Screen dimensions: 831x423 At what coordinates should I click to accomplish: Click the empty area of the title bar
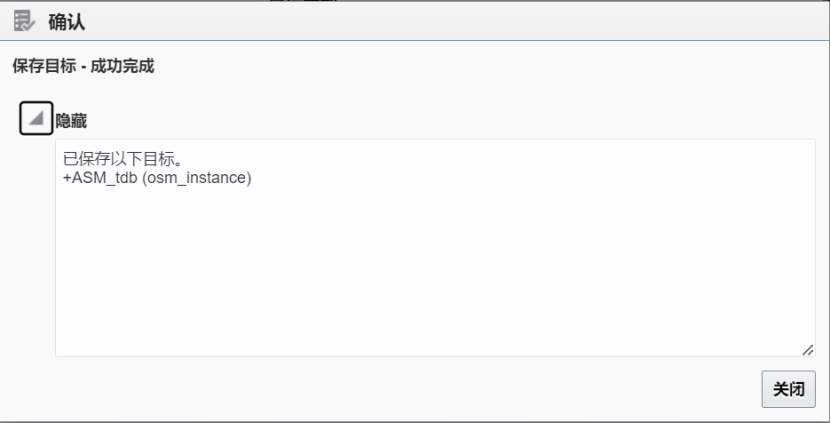point(456,22)
